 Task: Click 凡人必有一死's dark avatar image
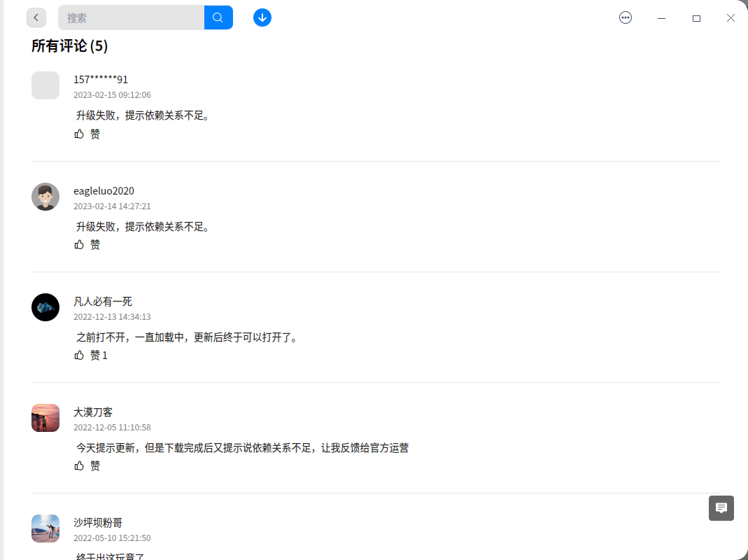45,307
